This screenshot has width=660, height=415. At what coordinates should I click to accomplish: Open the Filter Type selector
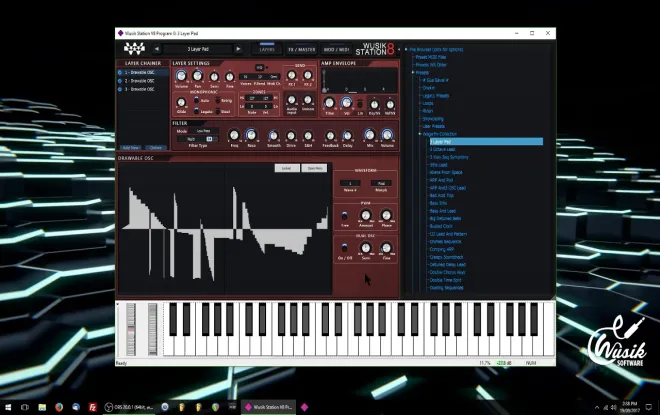tap(197, 139)
